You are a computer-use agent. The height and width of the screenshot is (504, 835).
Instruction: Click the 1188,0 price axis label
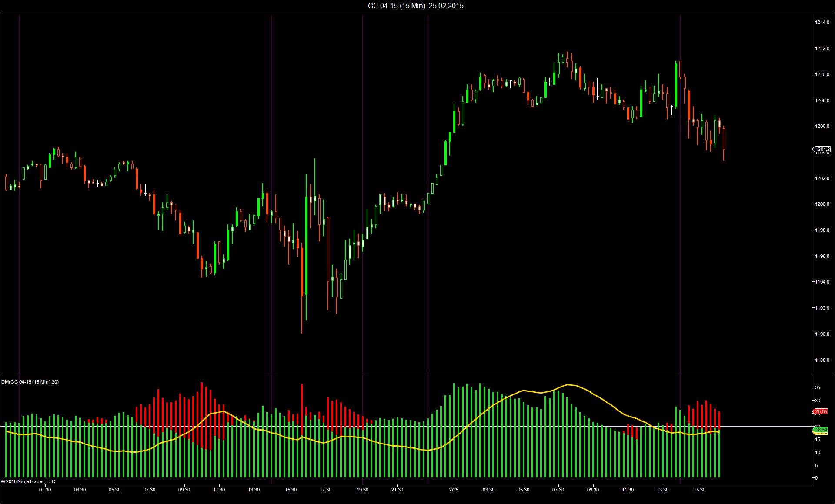(822, 360)
